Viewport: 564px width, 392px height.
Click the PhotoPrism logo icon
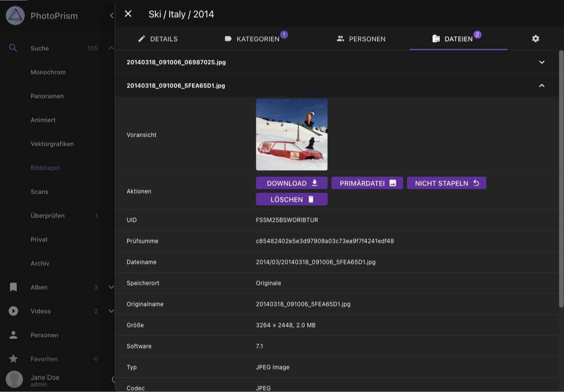click(15, 15)
